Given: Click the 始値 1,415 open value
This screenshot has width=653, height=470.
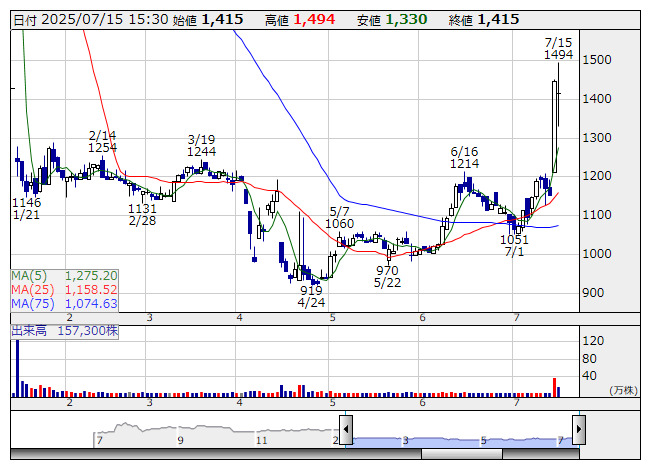Looking at the screenshot, I should click(x=207, y=20).
